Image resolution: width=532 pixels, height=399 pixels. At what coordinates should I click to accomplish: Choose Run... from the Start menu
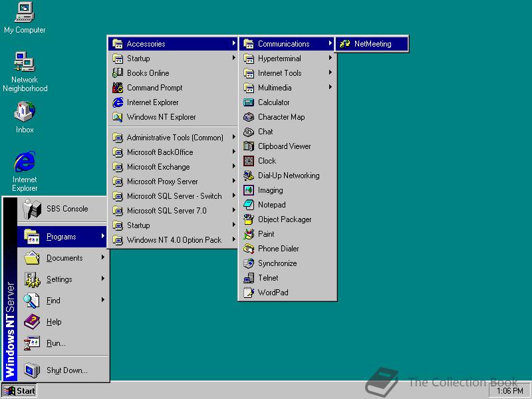63,343
